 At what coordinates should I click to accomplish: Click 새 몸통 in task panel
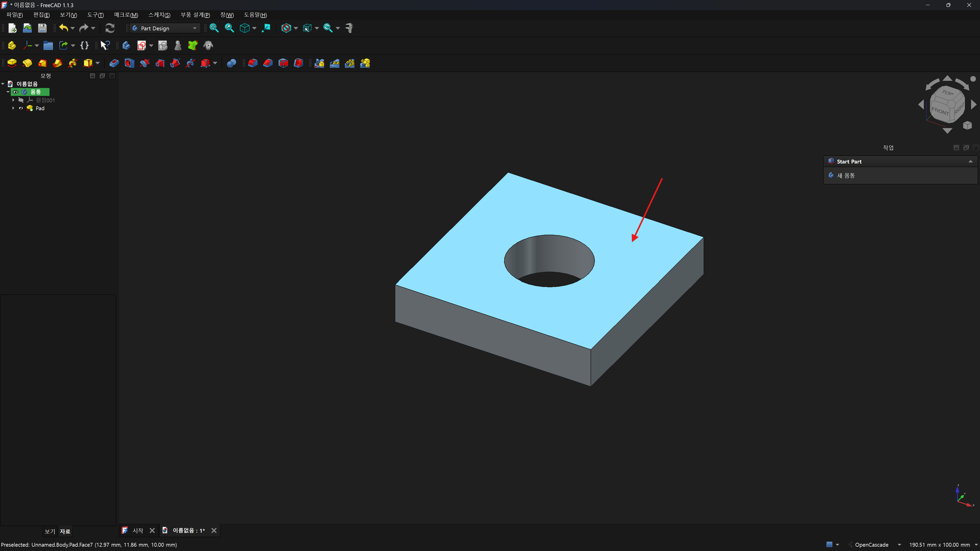846,175
